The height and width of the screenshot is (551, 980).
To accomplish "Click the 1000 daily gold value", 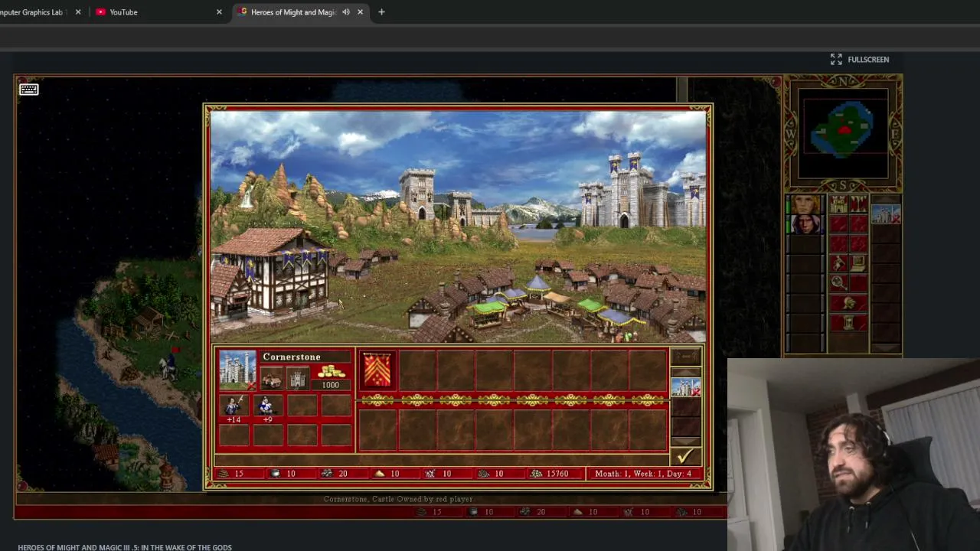I will (x=331, y=385).
